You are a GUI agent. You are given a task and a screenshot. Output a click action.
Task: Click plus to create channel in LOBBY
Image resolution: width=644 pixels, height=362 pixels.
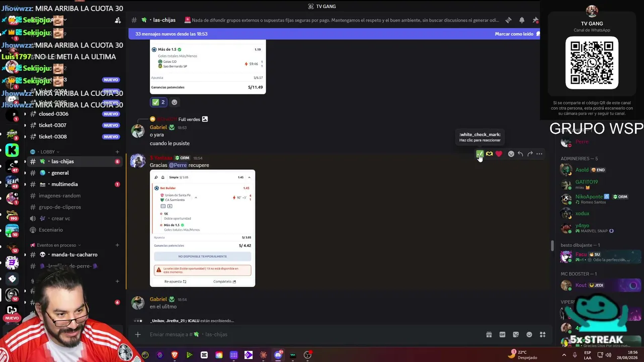[x=117, y=152]
